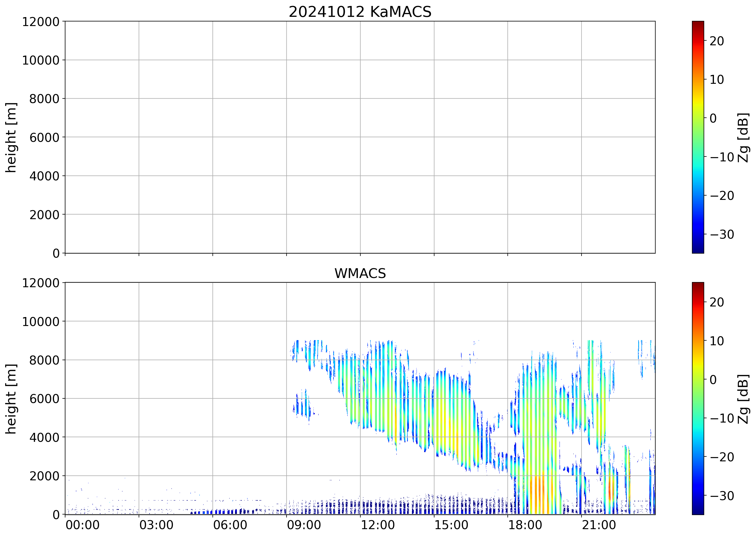
Task: Click the 0 dB tick on the bottom colorbar
Action: pos(713,380)
